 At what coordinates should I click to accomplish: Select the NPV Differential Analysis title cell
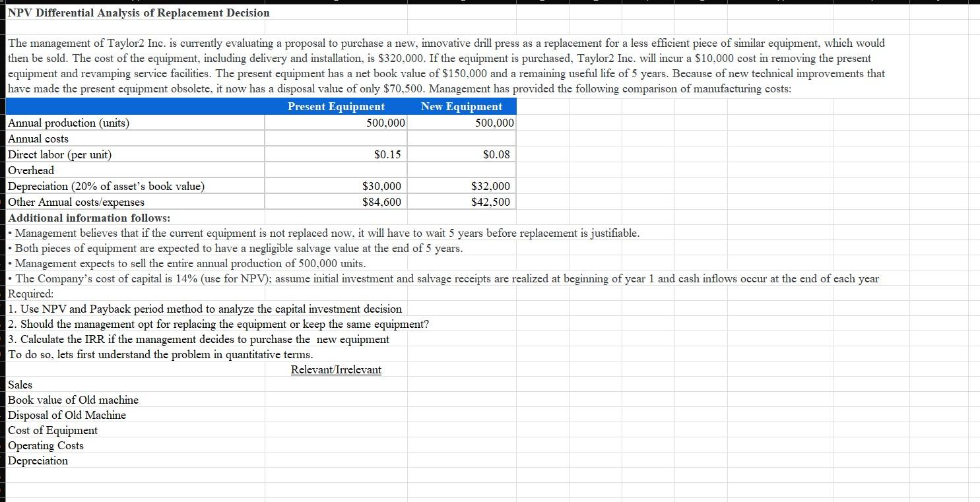(x=137, y=13)
